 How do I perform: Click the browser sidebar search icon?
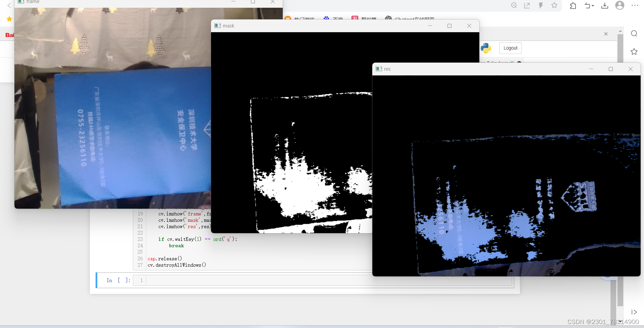pyautogui.click(x=634, y=34)
